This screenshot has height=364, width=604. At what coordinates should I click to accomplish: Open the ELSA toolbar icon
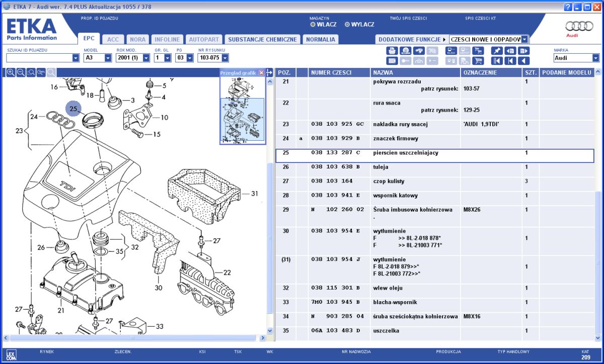(451, 50)
